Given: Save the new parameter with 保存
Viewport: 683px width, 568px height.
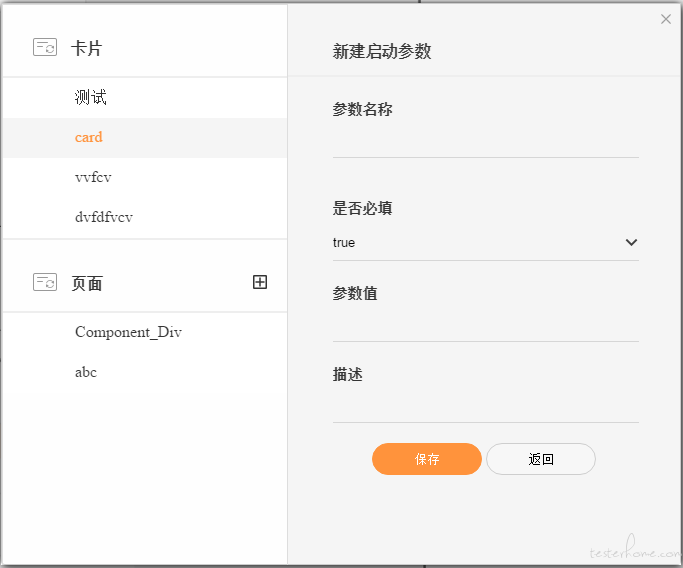Looking at the screenshot, I should coord(427,459).
